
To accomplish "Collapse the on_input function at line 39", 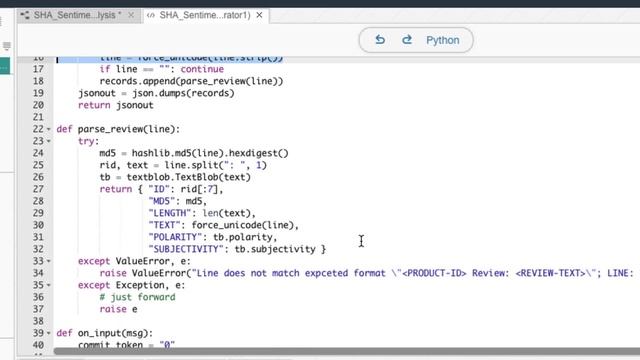I will click(x=49, y=333).
